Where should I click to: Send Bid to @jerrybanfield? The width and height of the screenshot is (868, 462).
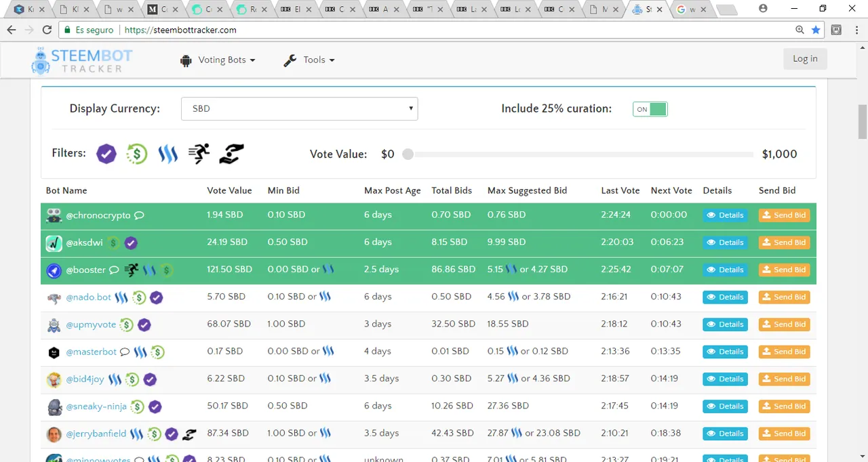[784, 434]
